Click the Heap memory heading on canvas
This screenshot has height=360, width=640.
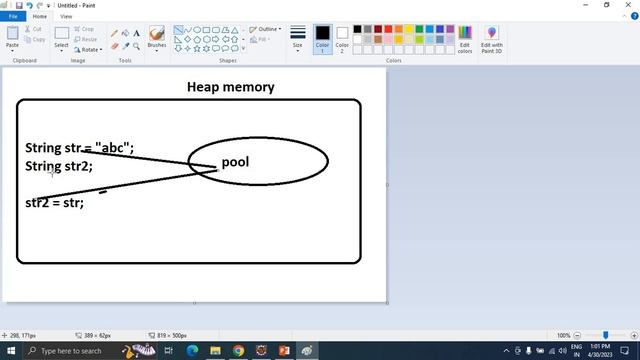[x=231, y=87]
